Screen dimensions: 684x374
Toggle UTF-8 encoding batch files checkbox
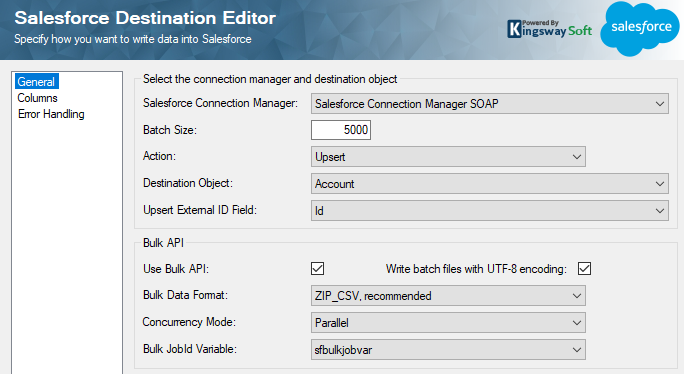tap(585, 268)
